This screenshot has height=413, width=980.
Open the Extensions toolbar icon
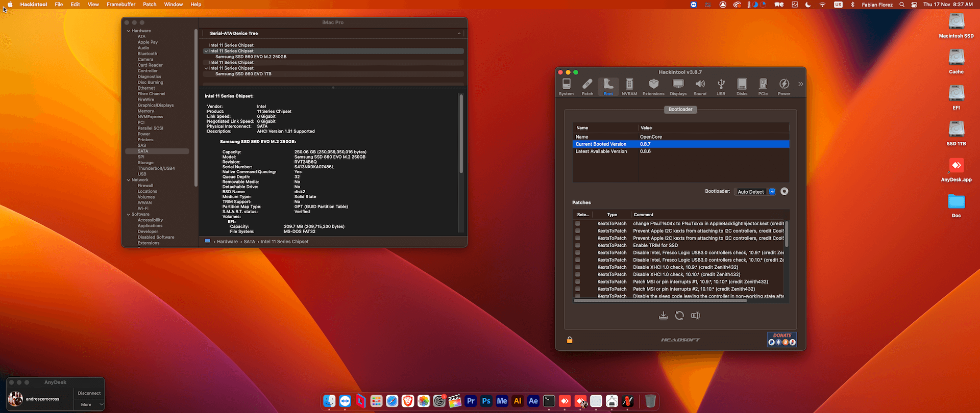pos(653,87)
